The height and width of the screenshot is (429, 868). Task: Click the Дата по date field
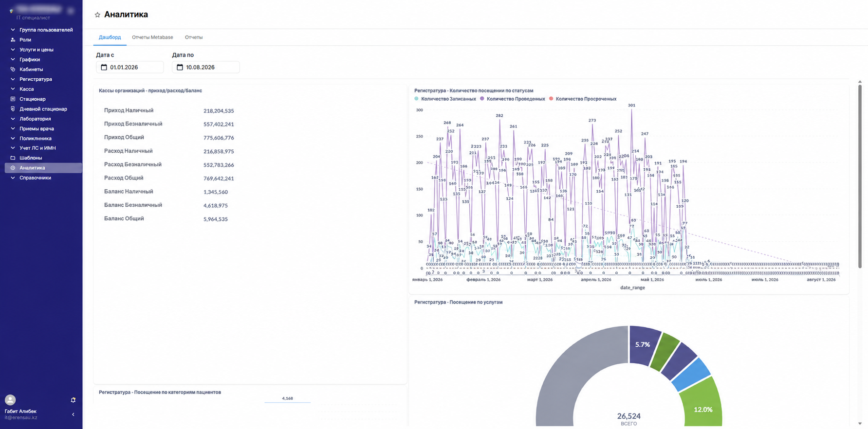click(206, 67)
